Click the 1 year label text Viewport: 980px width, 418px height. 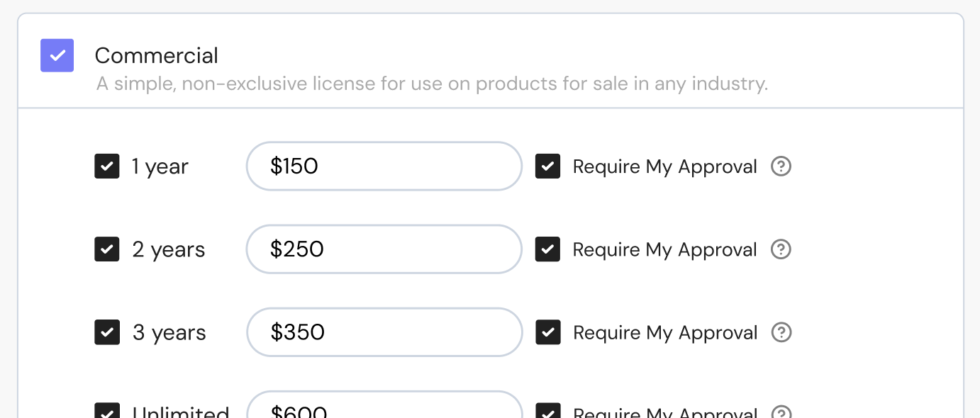[160, 167]
